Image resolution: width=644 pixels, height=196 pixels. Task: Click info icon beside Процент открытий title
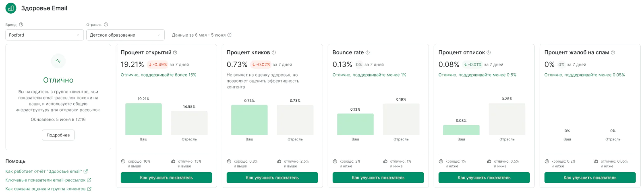pyautogui.click(x=175, y=53)
